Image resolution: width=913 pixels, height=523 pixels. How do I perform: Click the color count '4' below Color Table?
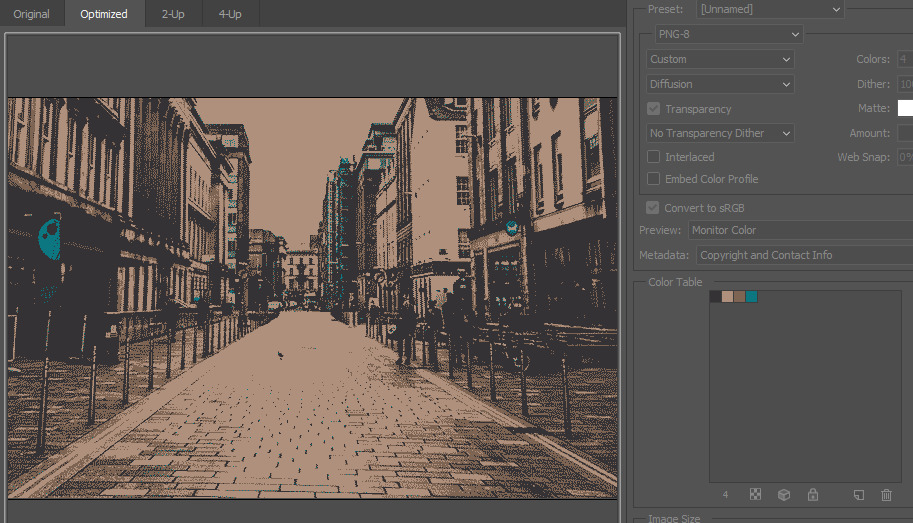pyautogui.click(x=725, y=494)
